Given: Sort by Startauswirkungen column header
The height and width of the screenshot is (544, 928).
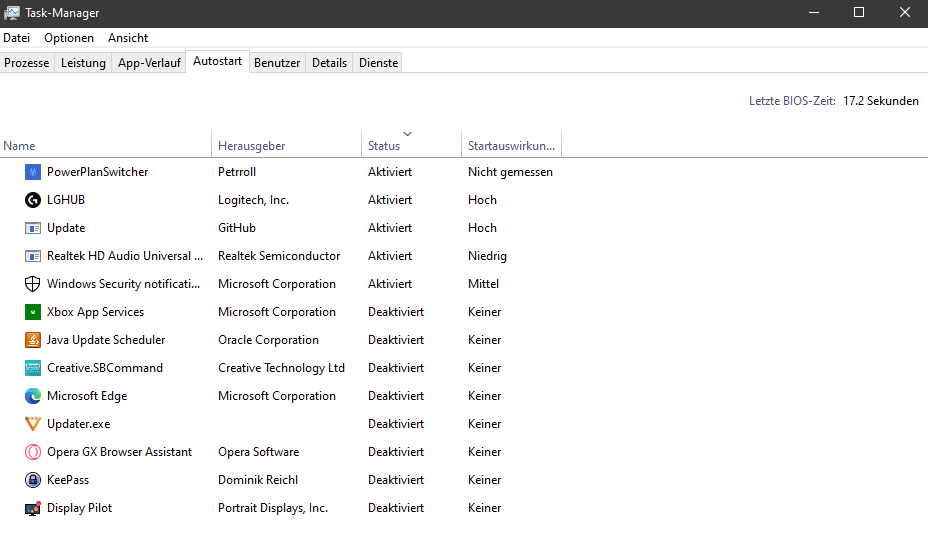Looking at the screenshot, I should tap(510, 146).
